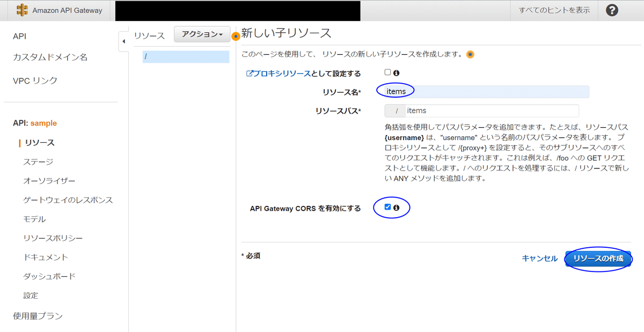The width and height of the screenshot is (644, 332).
Task: Click the リソースパス input containing items
Action: point(483,110)
